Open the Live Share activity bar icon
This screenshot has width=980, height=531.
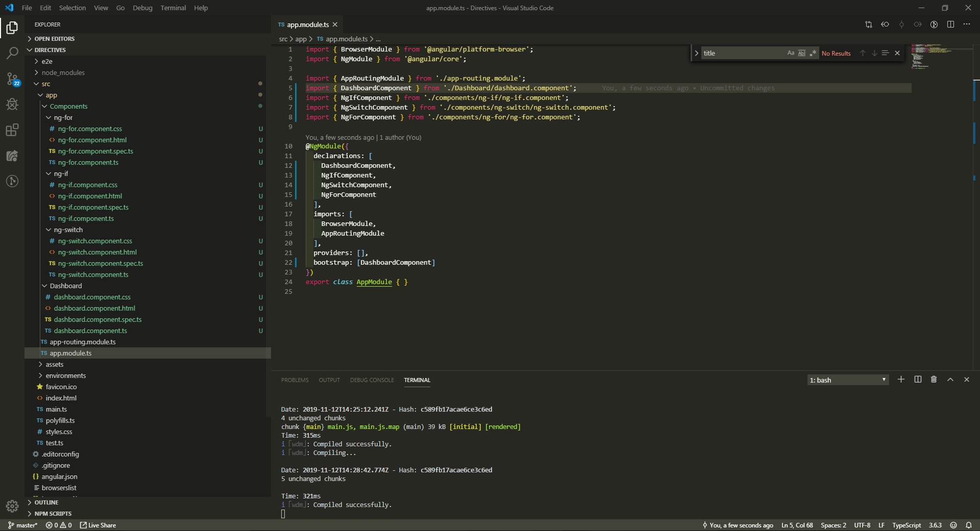coord(12,156)
